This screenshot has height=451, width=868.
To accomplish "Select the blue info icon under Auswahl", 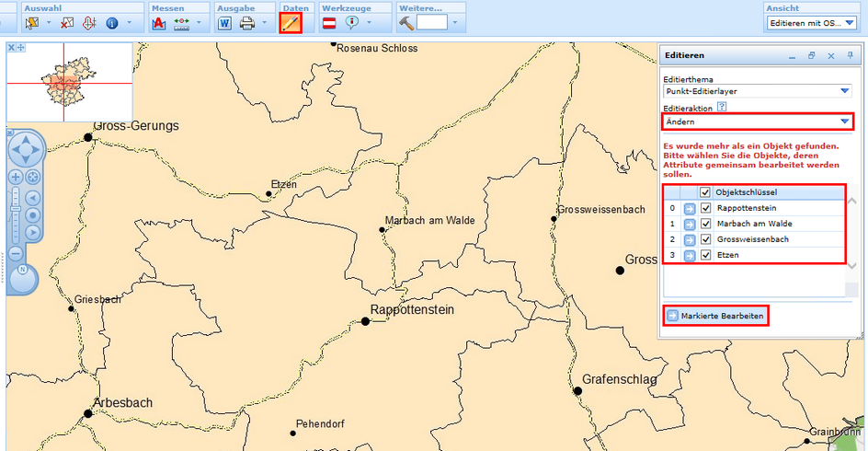I will [x=112, y=23].
